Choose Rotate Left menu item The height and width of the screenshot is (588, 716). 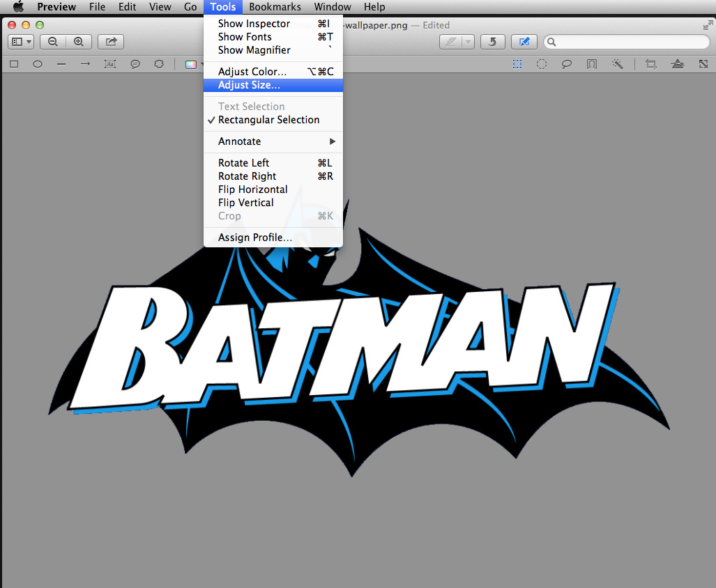coord(273,163)
